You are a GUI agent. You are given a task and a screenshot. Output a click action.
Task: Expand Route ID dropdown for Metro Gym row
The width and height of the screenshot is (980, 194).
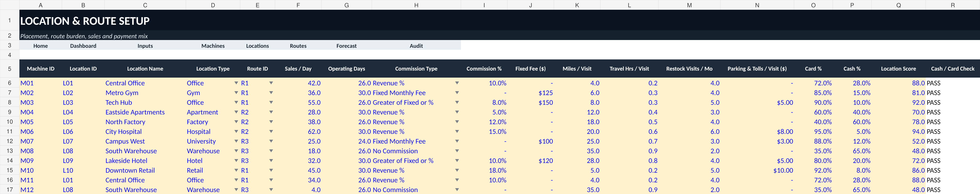pyautogui.click(x=271, y=93)
